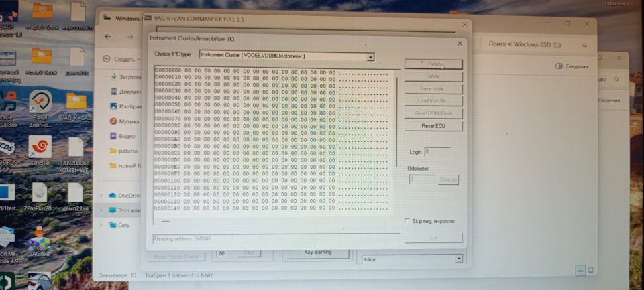Click the Odometer value field
The image size is (644, 290).
422,179
